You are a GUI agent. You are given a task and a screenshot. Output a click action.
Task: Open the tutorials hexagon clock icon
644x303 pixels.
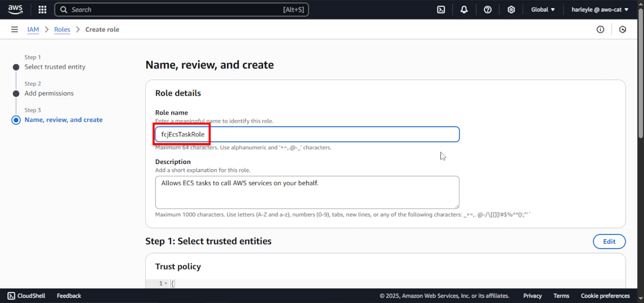tap(623, 30)
